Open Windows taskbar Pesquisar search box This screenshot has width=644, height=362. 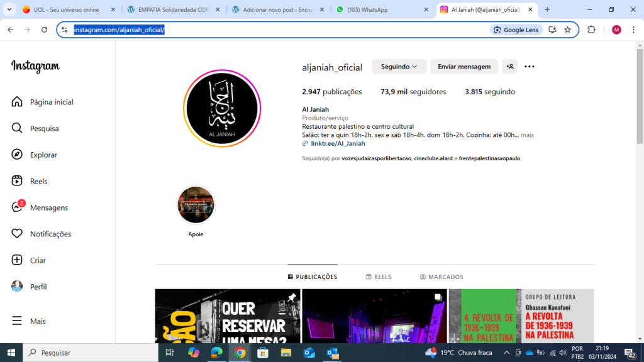[91, 353]
